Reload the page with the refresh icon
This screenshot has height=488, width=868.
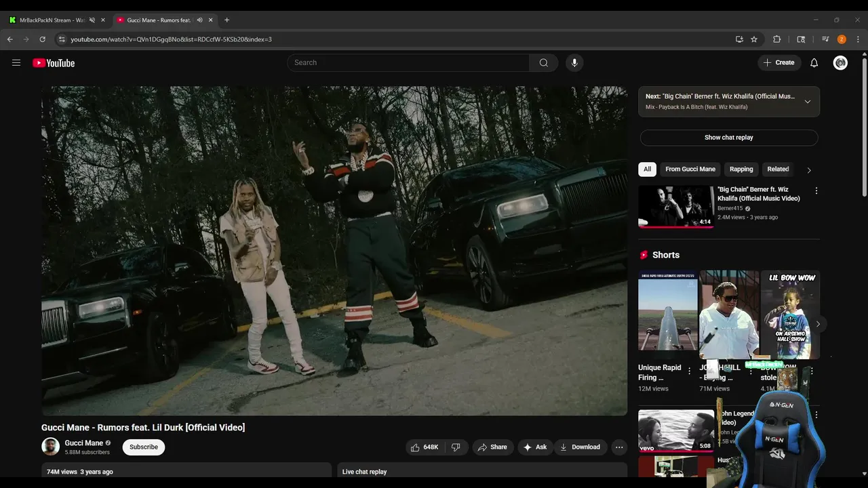coord(42,39)
